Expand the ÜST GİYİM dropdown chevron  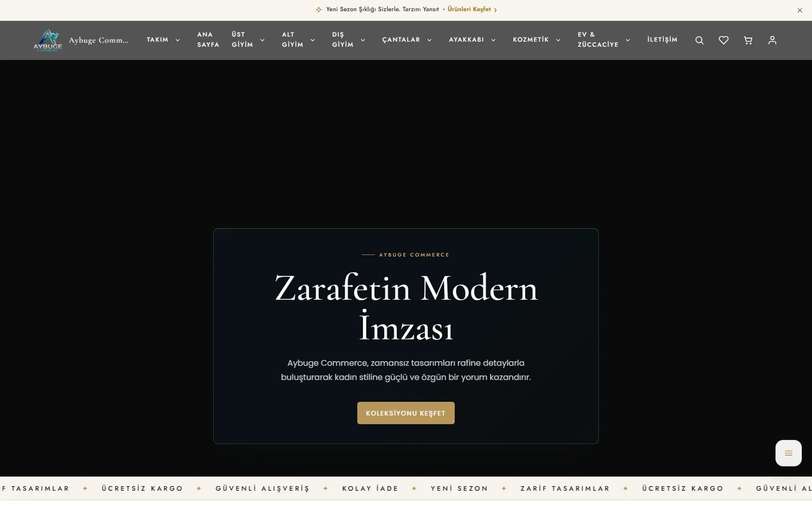(x=262, y=40)
